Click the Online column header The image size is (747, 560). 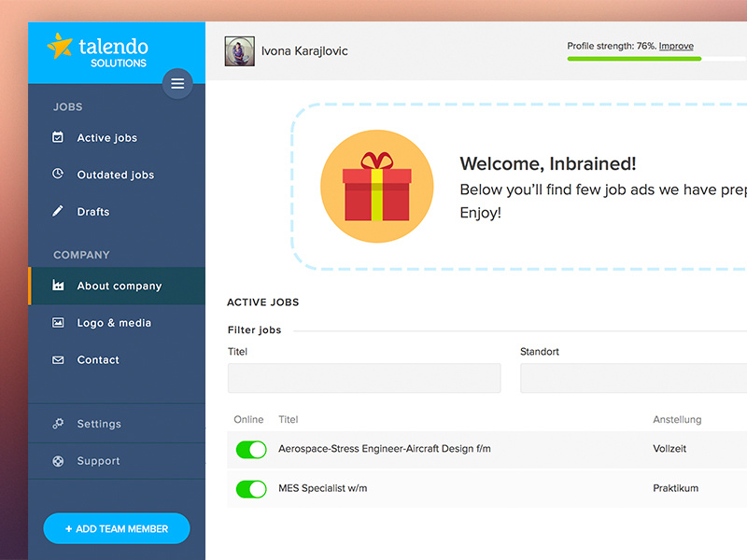[248, 419]
